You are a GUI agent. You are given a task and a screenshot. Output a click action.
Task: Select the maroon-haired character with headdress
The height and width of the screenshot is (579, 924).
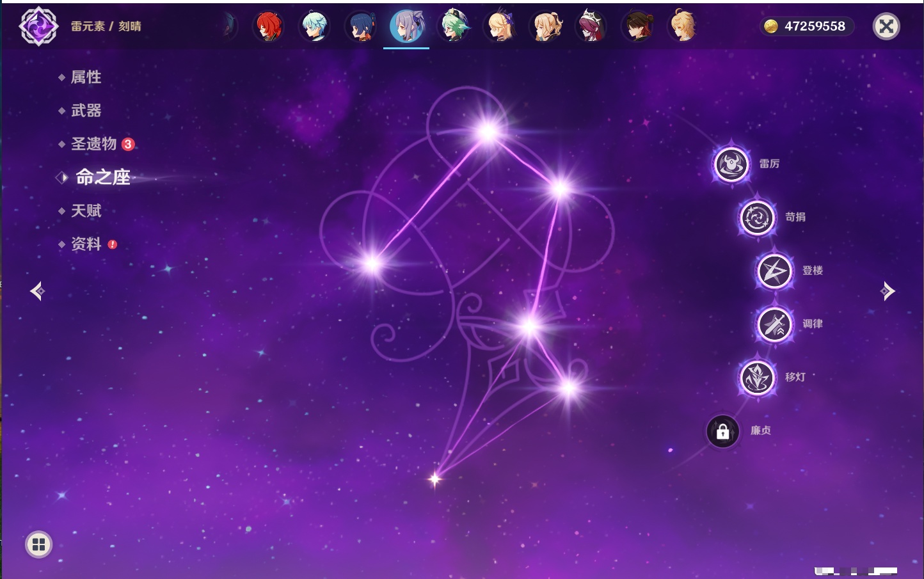592,26
